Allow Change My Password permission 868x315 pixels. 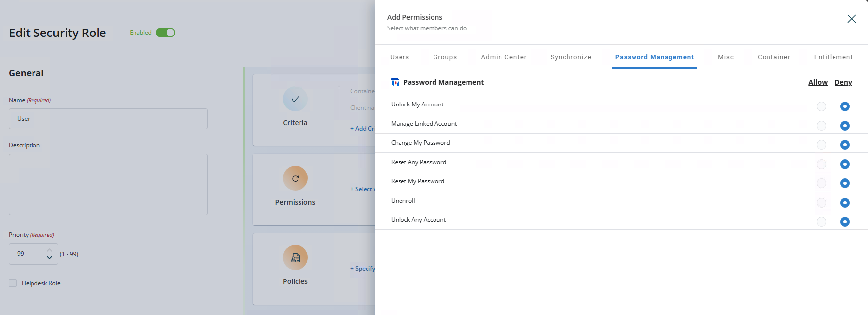821,145
